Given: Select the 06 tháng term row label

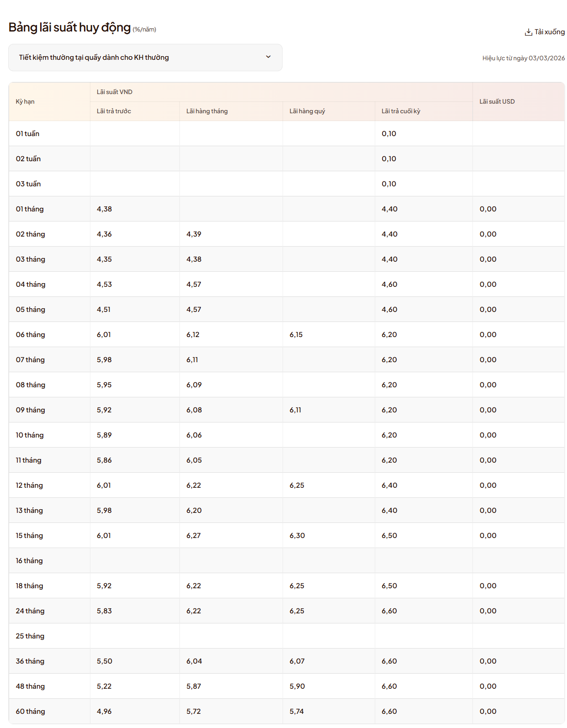Looking at the screenshot, I should [30, 335].
